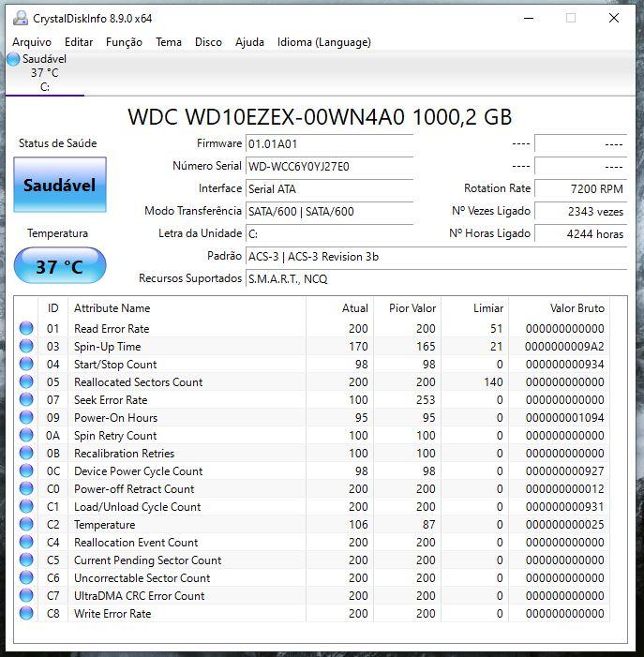Click the status orb beside Uncorrectable Sector Count
The width and height of the screenshot is (644, 657).
click(x=26, y=577)
